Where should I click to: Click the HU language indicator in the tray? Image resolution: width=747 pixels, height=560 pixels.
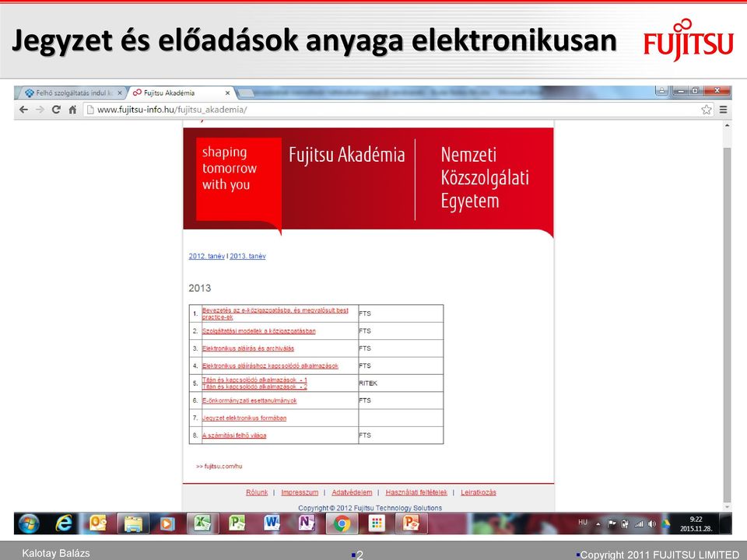click(583, 523)
